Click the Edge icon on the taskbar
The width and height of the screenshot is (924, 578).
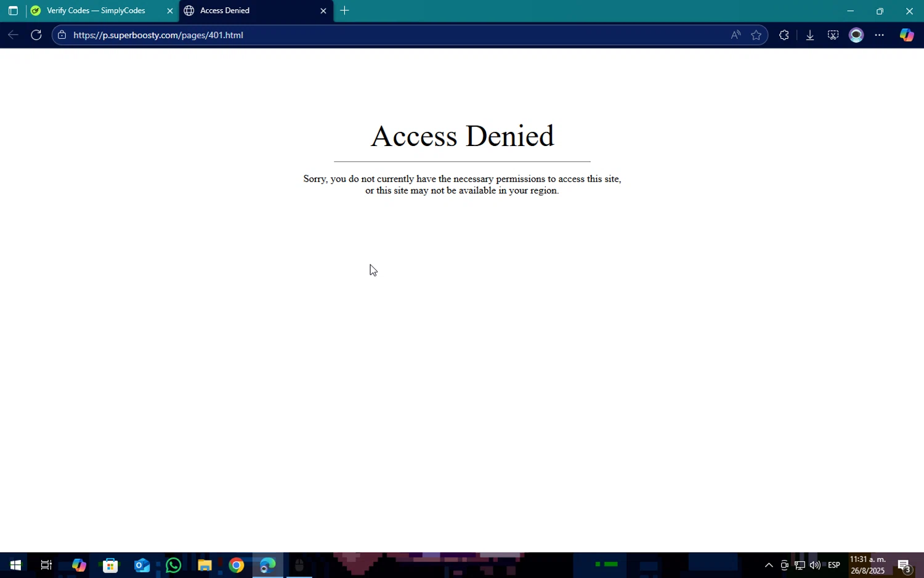[x=268, y=565]
